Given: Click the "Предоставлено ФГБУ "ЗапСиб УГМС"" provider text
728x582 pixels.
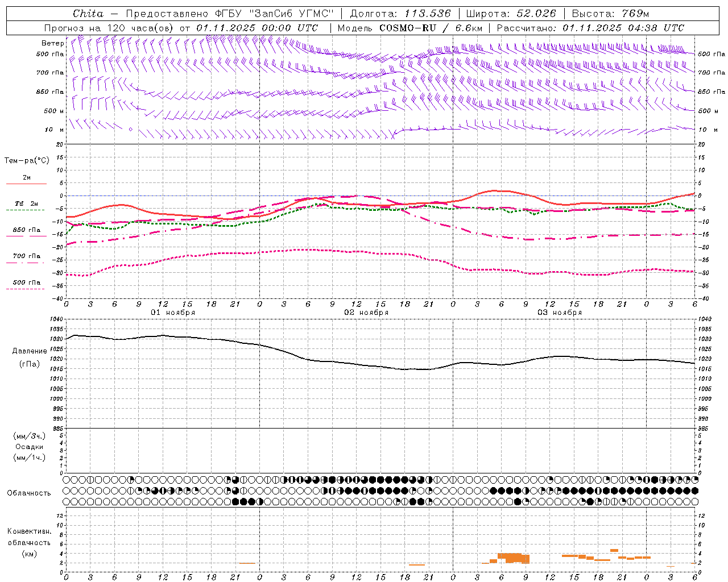Looking at the screenshot, I should [x=229, y=14].
